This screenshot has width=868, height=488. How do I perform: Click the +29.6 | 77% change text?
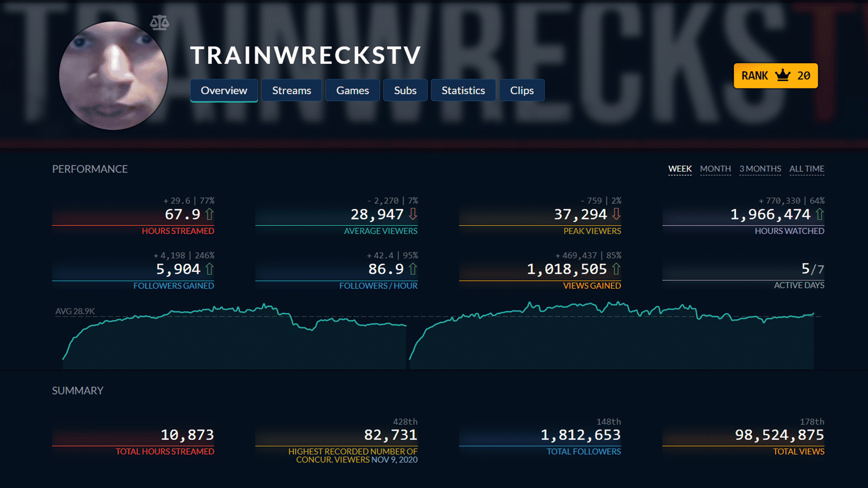click(189, 201)
